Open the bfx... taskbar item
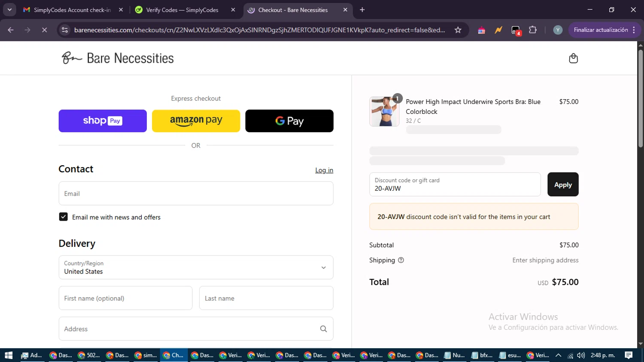Image resolution: width=644 pixels, height=362 pixels. [x=483, y=355]
